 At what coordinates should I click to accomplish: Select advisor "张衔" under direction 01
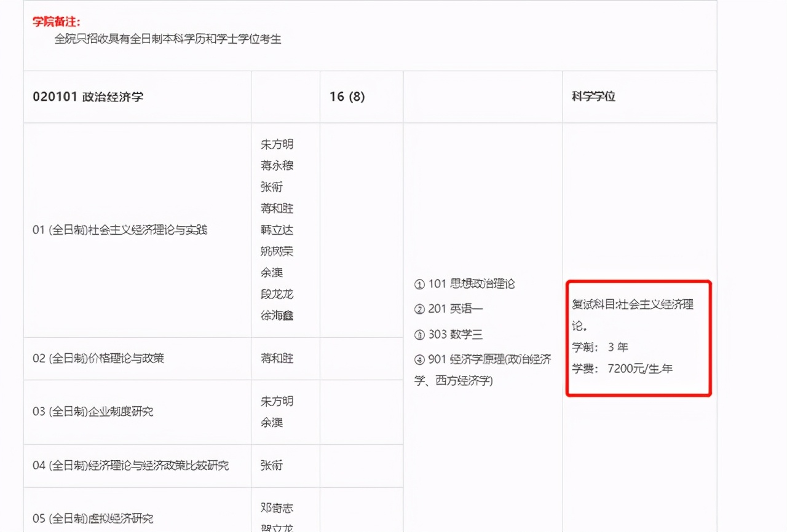(272, 187)
